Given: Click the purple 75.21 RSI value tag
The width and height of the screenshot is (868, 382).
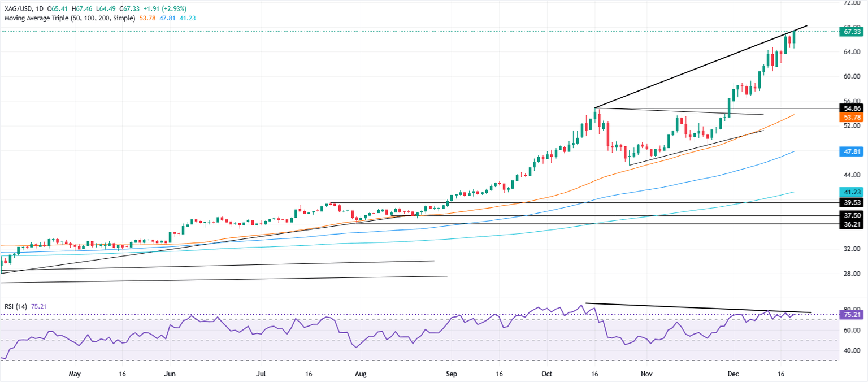Looking at the screenshot, I should click(852, 314).
